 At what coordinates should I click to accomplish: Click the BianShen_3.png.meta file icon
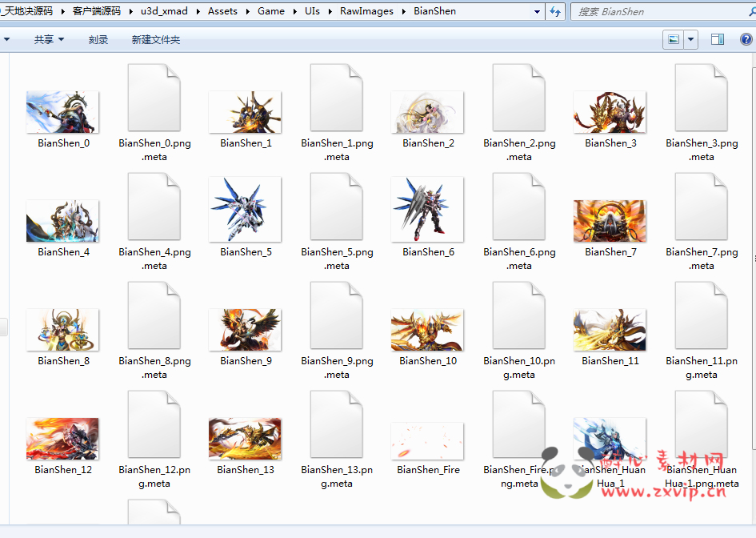tap(702, 98)
